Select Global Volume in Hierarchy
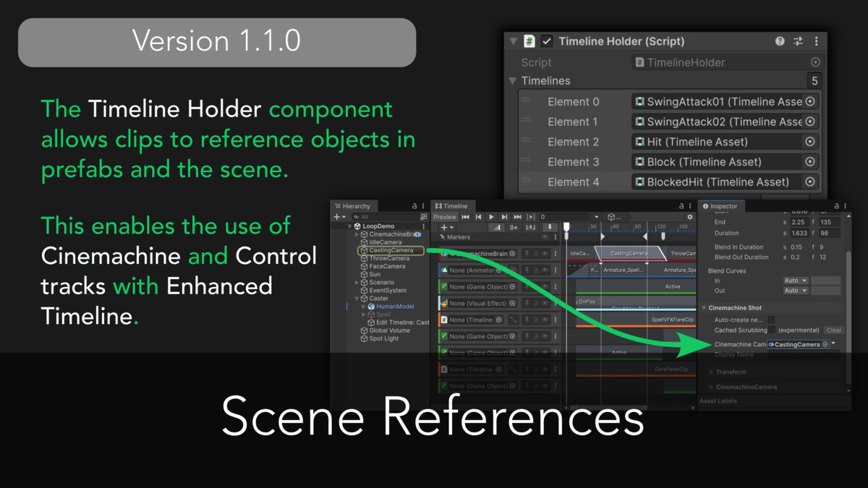Screen dimensions: 868x488 (x=390, y=330)
